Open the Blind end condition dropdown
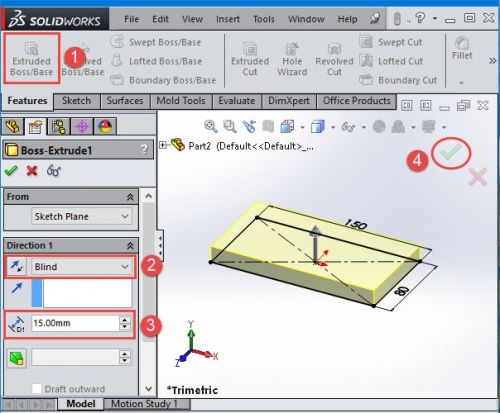The image size is (500, 413). point(81,267)
